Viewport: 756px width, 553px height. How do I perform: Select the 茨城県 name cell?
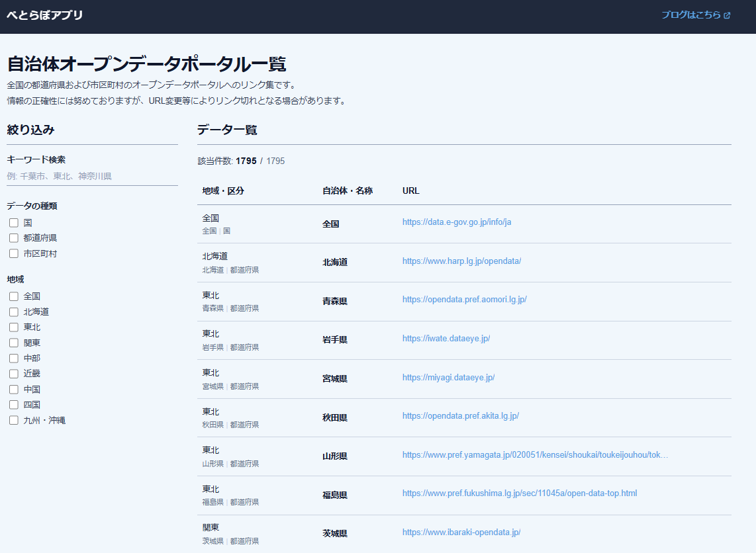coord(335,534)
